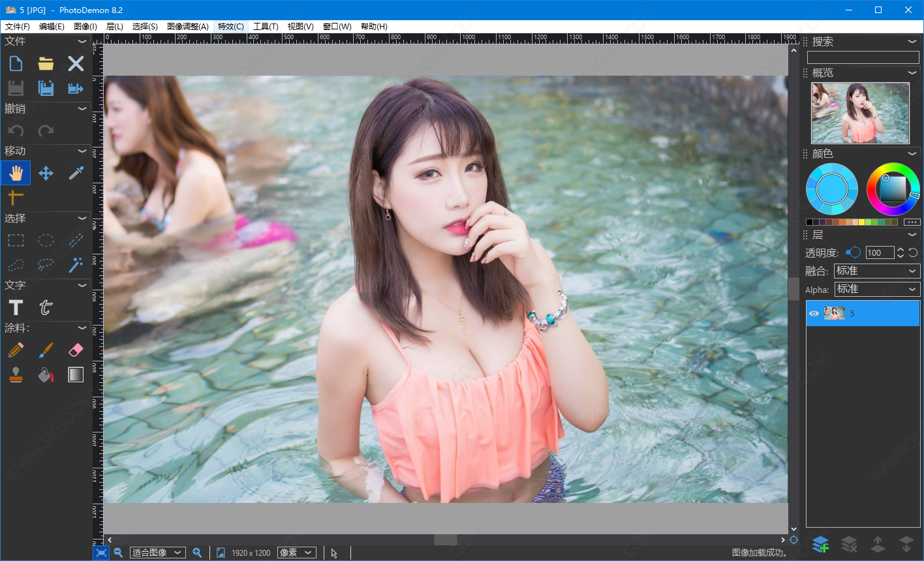This screenshot has height=561, width=924.
Task: Open the 图像调整(A) menu
Action: [187, 27]
